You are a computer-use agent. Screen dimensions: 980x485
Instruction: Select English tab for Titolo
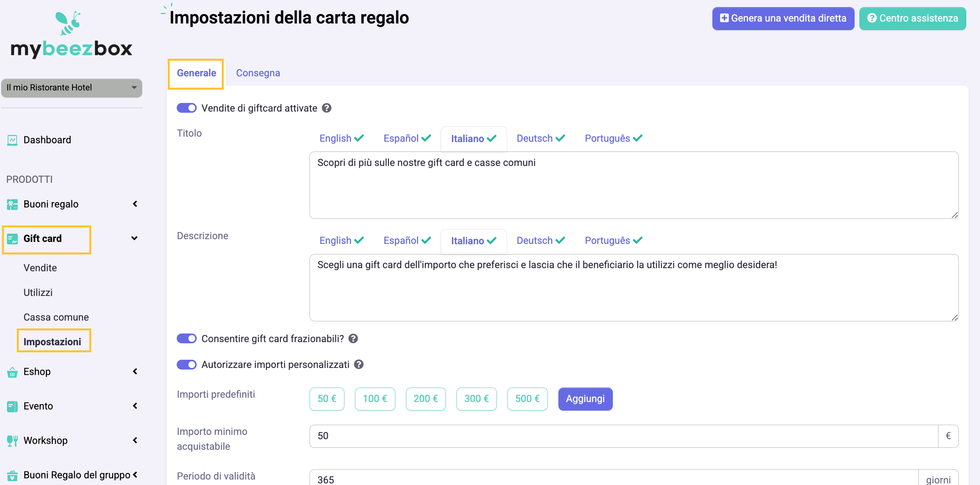(341, 138)
